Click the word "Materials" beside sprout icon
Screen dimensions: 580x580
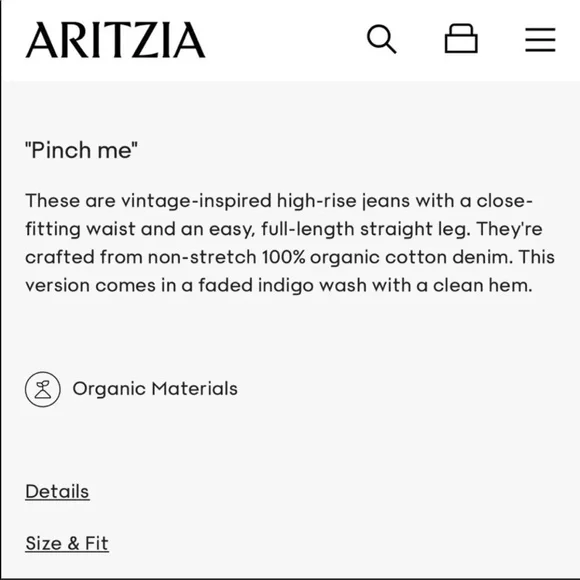pyautogui.click(x=195, y=389)
